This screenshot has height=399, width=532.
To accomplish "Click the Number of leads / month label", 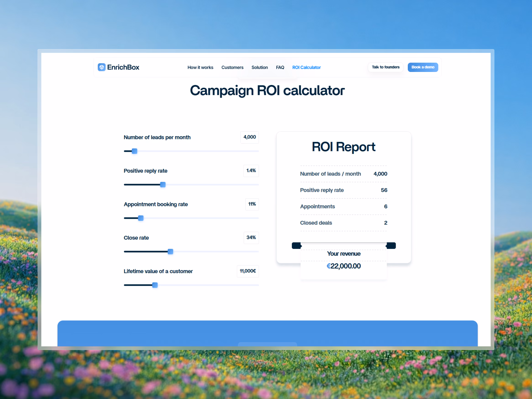I will [330, 174].
